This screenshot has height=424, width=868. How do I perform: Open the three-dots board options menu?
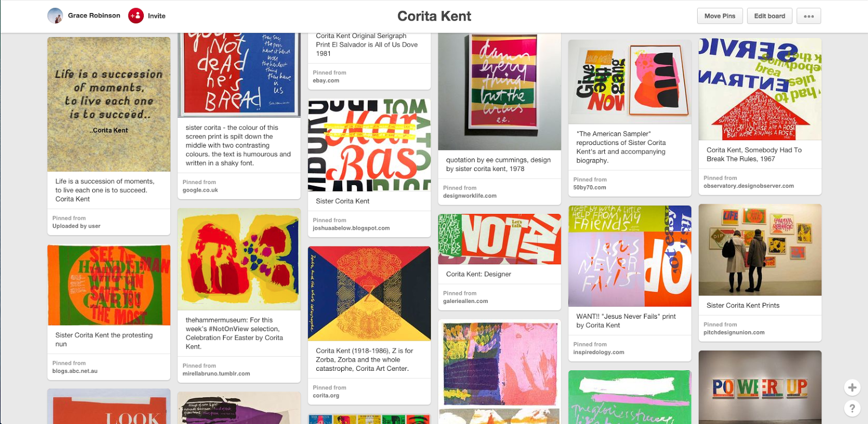pos(809,16)
